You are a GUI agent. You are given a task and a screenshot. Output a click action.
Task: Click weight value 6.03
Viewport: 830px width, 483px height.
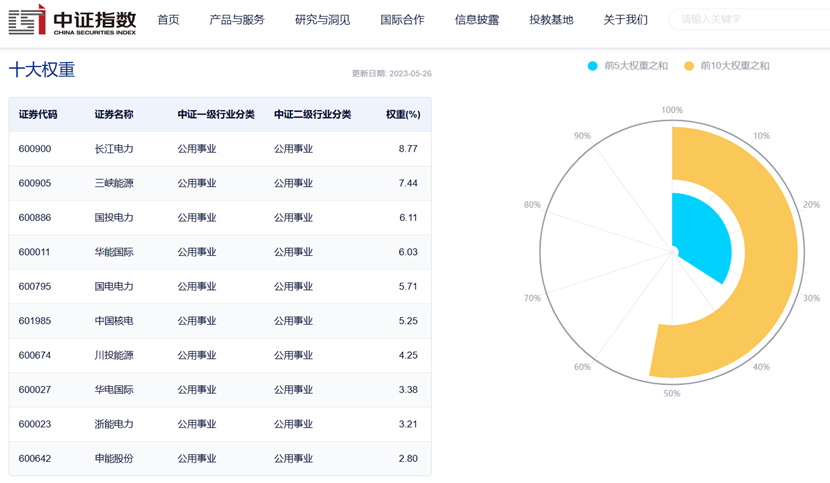[408, 252]
